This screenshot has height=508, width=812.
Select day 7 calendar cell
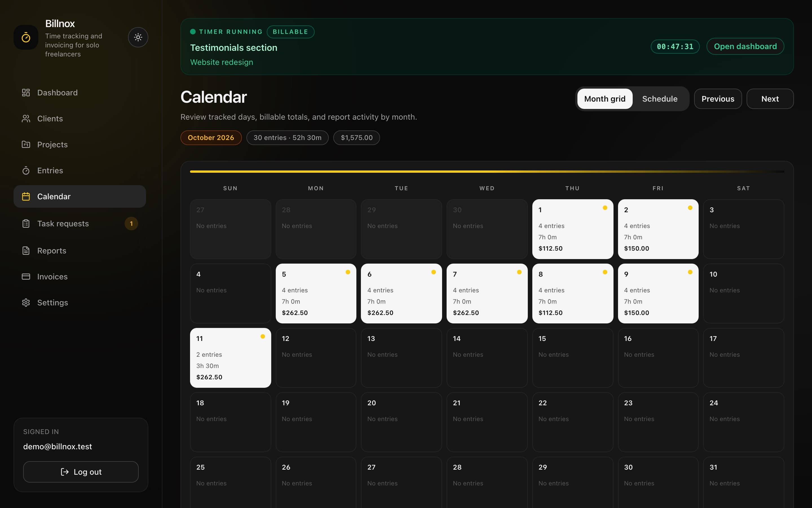pyautogui.click(x=487, y=294)
